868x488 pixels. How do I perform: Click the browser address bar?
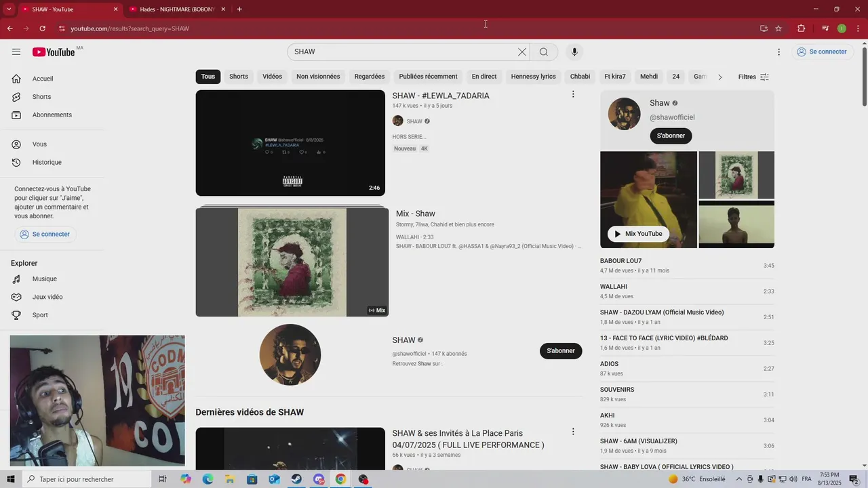[x=407, y=28]
